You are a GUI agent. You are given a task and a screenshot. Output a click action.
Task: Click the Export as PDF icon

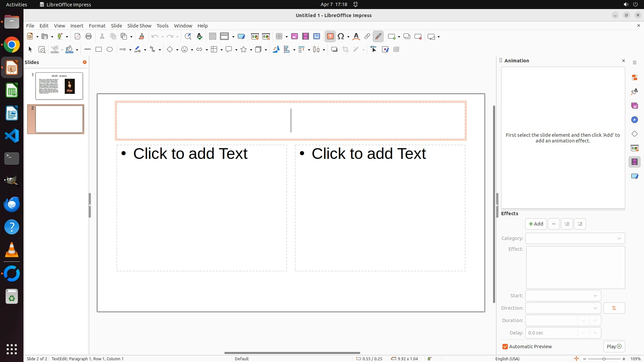click(x=77, y=37)
